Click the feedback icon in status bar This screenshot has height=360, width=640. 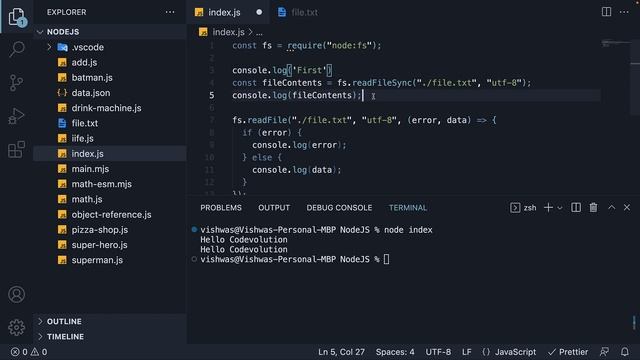pos(604,352)
